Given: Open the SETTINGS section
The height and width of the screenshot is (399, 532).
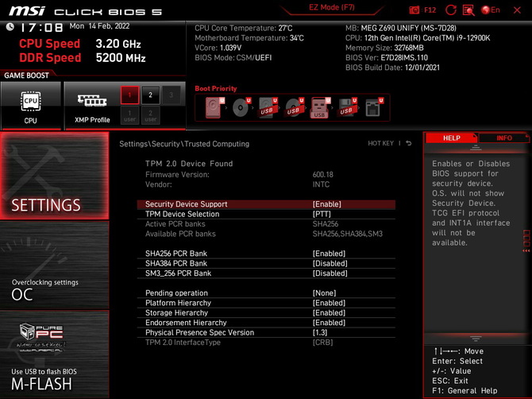Looking at the screenshot, I should pos(55,176).
